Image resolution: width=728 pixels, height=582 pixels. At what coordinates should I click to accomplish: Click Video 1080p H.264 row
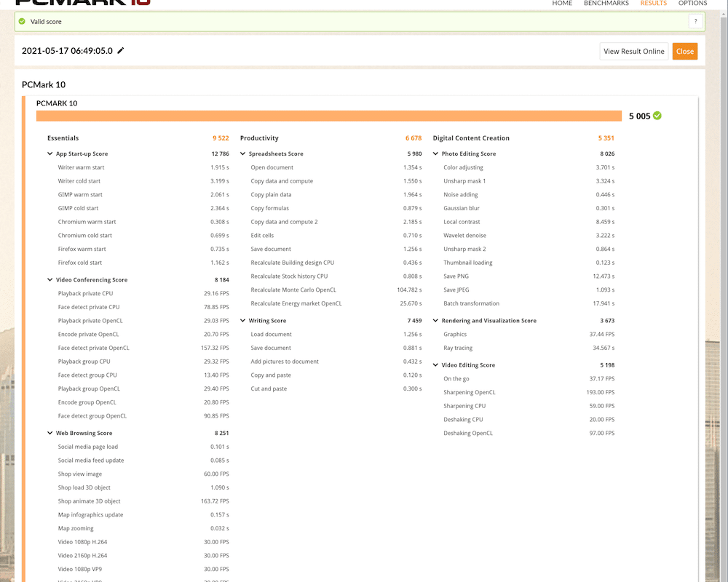coord(143,542)
